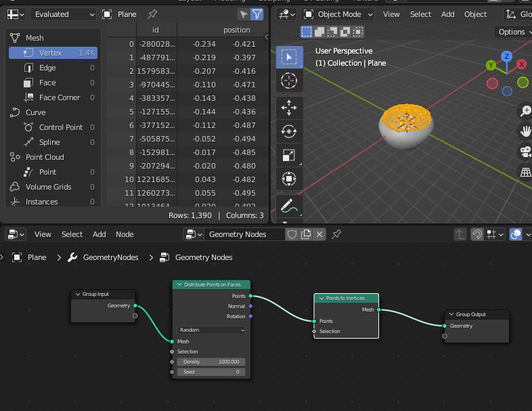Open the Object Mode dropdown
532x411 pixels.
pyautogui.click(x=338, y=14)
